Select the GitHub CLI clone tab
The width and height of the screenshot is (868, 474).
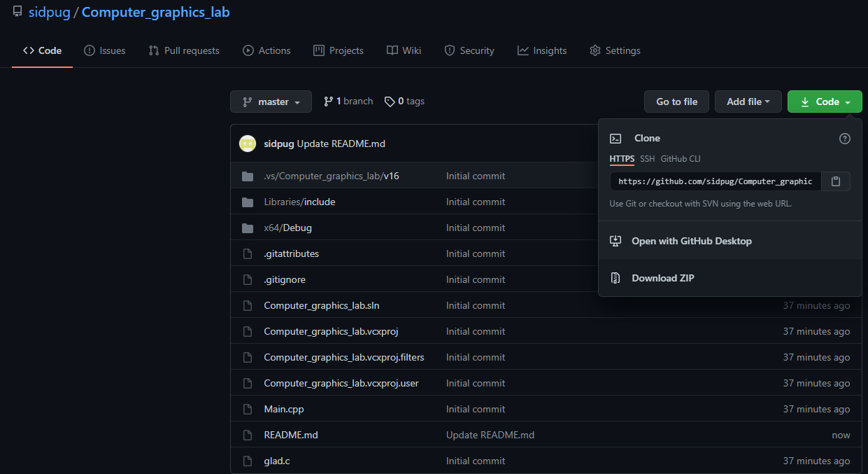coord(681,159)
